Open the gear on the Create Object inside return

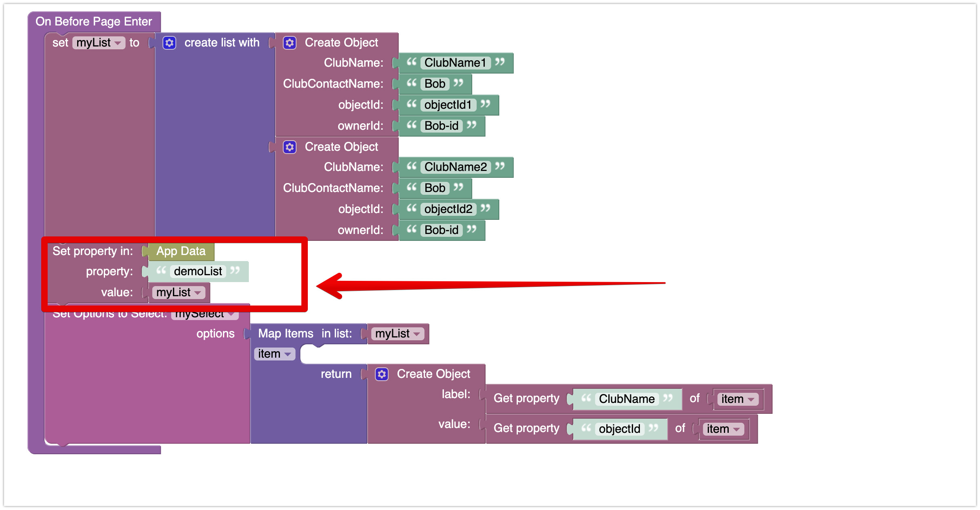(x=381, y=374)
